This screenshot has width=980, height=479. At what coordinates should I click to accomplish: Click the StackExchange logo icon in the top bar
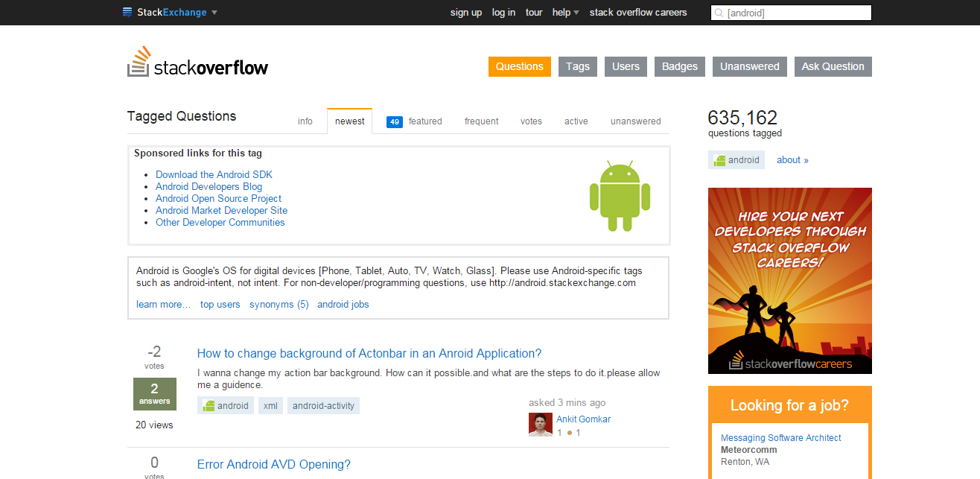click(127, 12)
